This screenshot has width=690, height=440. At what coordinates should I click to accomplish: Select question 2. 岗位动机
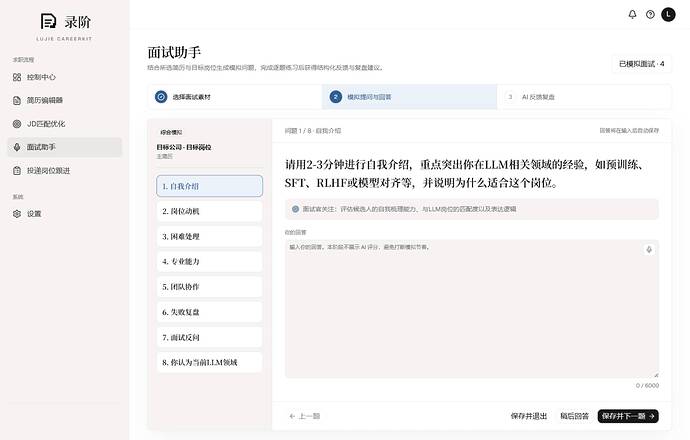pos(209,211)
